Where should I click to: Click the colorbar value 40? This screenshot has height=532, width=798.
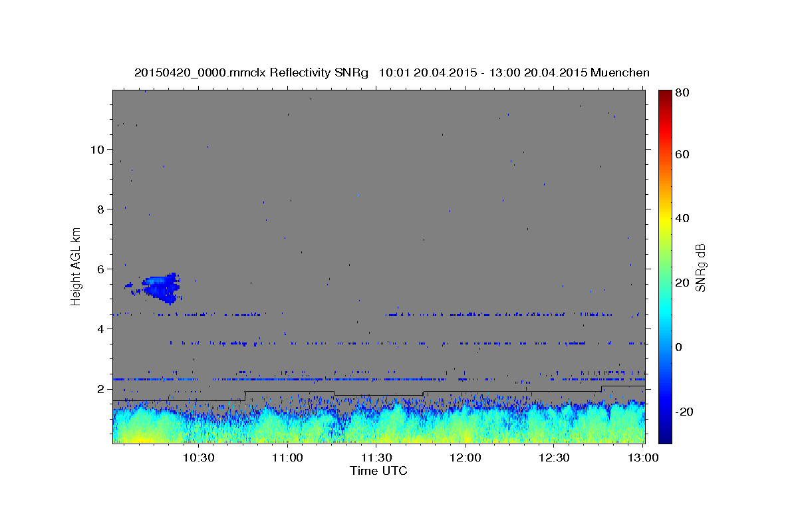point(681,218)
